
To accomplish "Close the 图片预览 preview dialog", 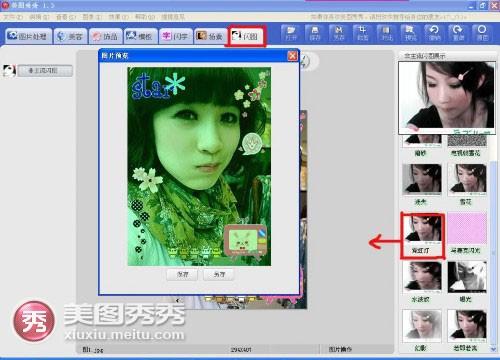I will (x=292, y=56).
